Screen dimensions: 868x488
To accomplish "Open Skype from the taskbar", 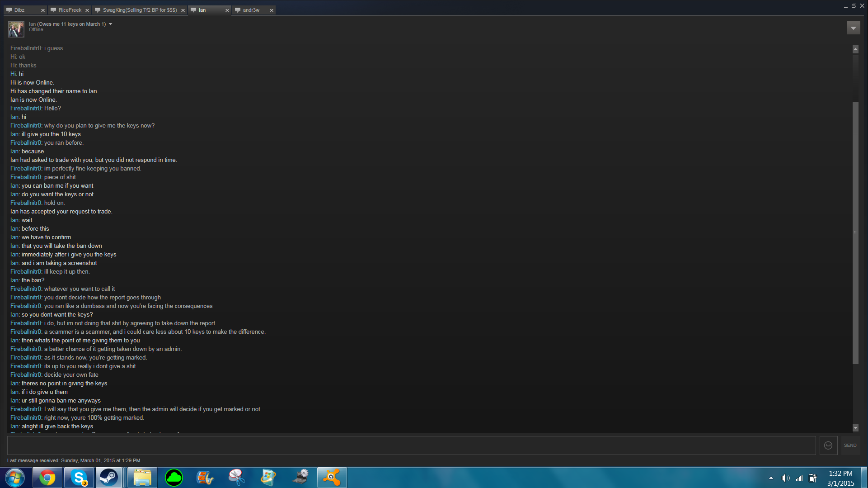I will click(79, 478).
